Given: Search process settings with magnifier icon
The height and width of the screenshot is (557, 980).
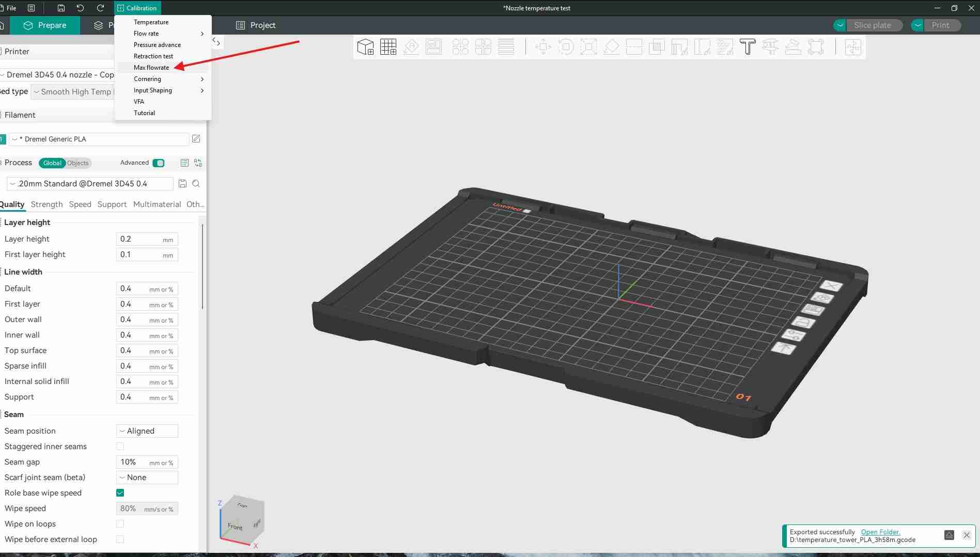Looking at the screenshot, I should click(196, 184).
